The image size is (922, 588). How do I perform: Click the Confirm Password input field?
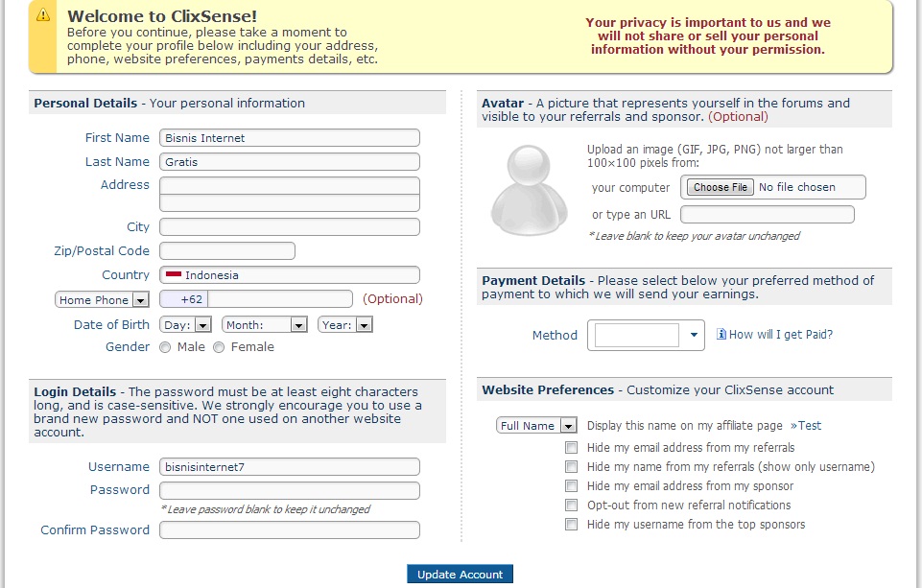pyautogui.click(x=290, y=529)
